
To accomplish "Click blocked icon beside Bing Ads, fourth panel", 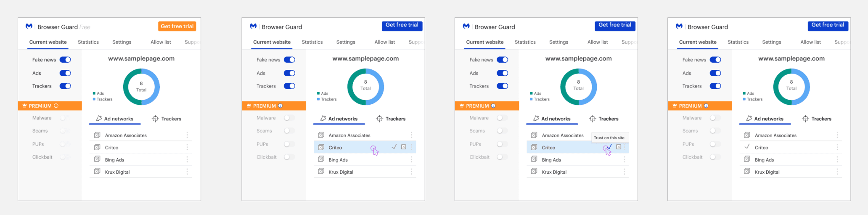I will 747,159.
